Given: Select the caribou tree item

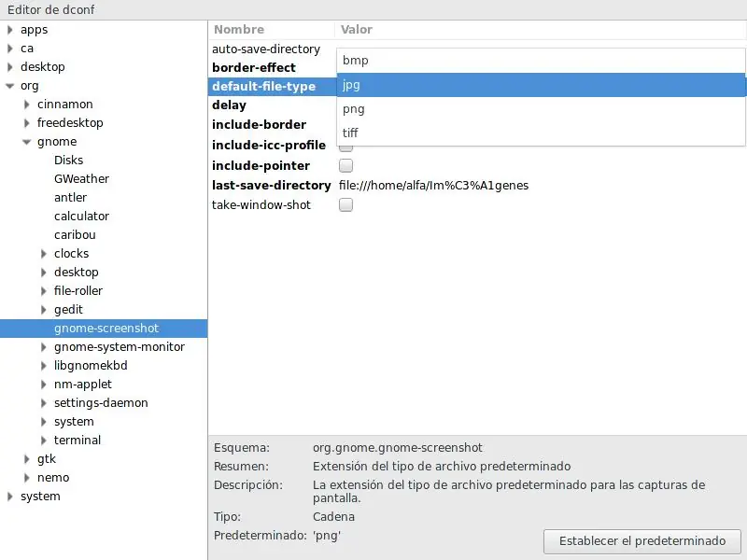Looking at the screenshot, I should coord(75,235).
